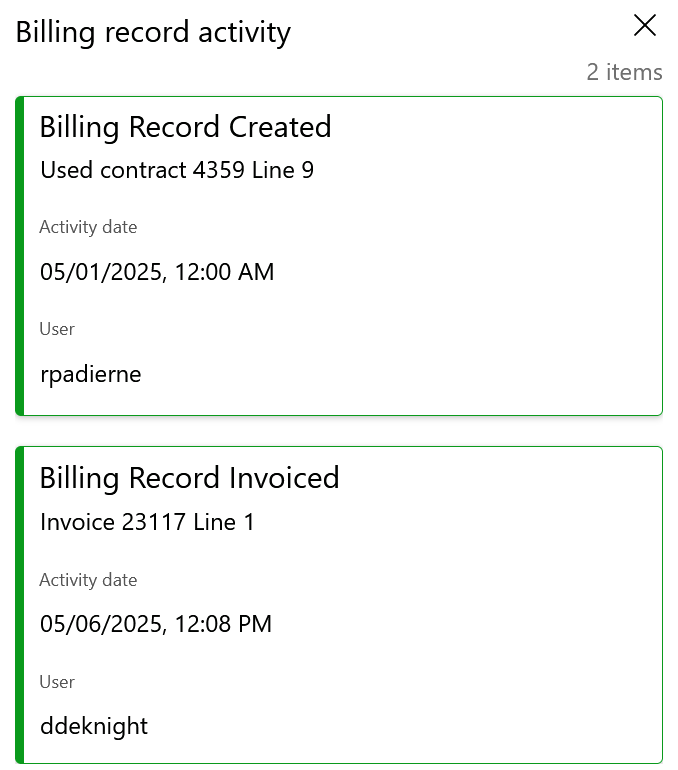Click the 'Billing record activity' panel heading

tap(153, 33)
